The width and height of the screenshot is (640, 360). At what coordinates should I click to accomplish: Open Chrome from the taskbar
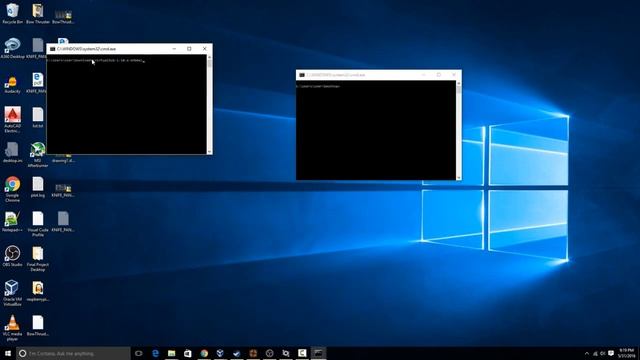(204, 353)
